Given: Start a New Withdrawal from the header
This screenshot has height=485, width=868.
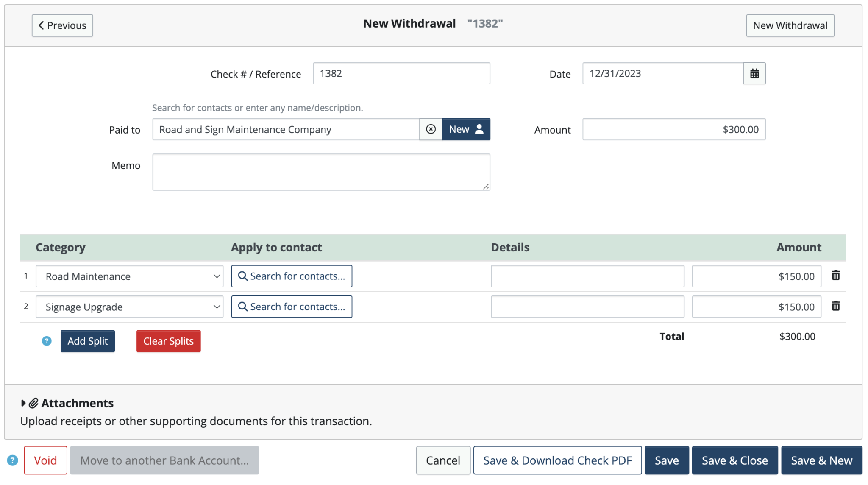Looking at the screenshot, I should (790, 25).
